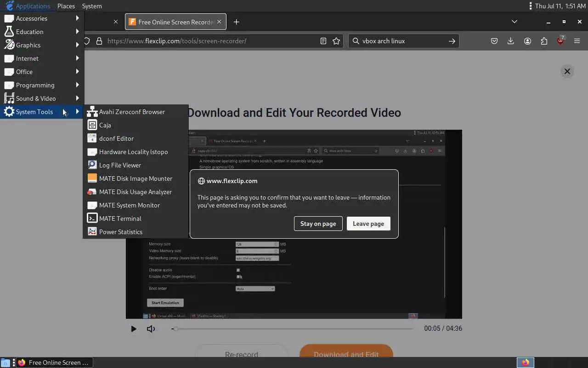This screenshot has width=588, height=368.
Task: Expand the Sound & Video submenu
Action: pos(41,98)
